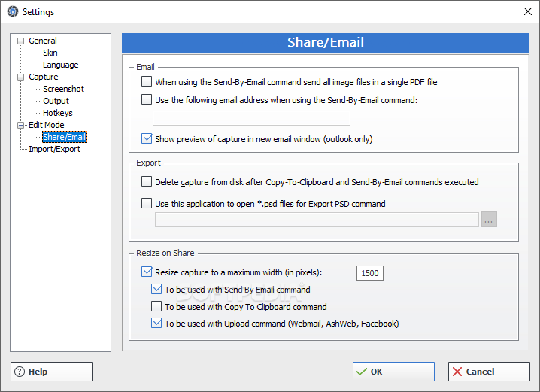Click the browse ellipsis button for PSD application
Image resolution: width=540 pixels, height=392 pixels.
[490, 220]
